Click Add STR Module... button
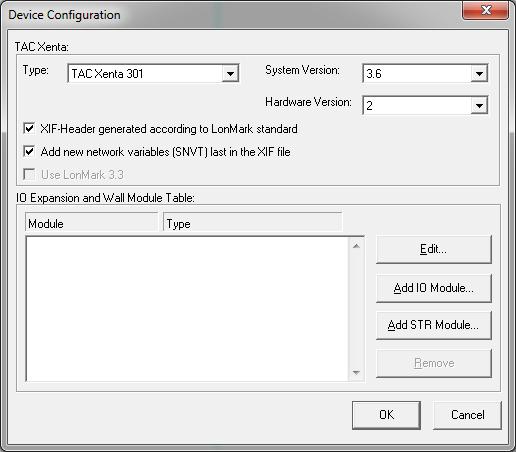This screenshot has width=516, height=452. (x=434, y=325)
